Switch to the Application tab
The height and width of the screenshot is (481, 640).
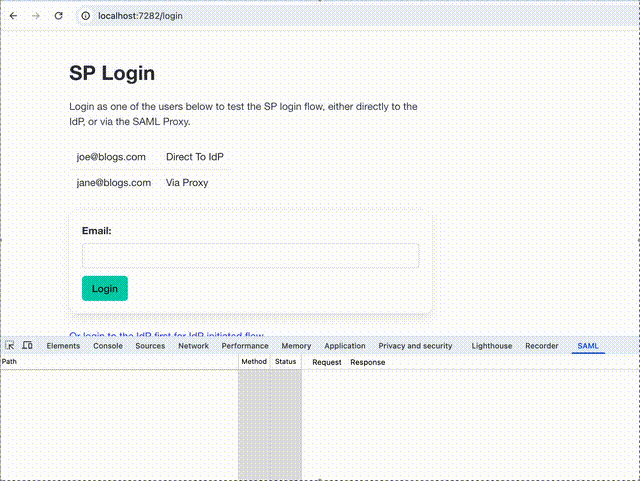(x=345, y=346)
